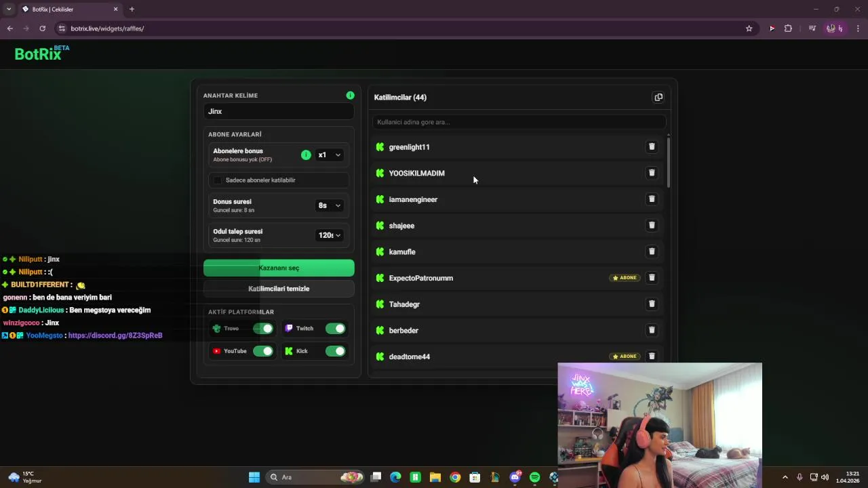Open the discord.gg link in chat
868x488 pixels.
(x=115, y=335)
